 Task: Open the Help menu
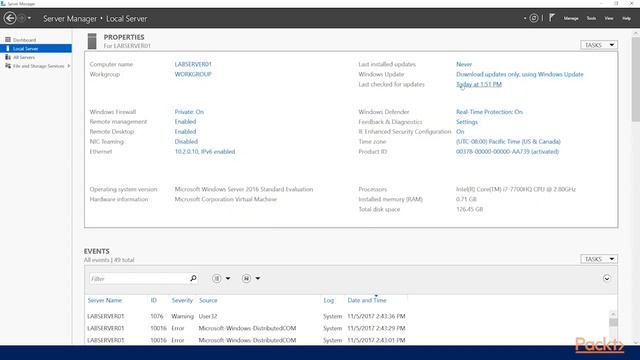tap(626, 18)
